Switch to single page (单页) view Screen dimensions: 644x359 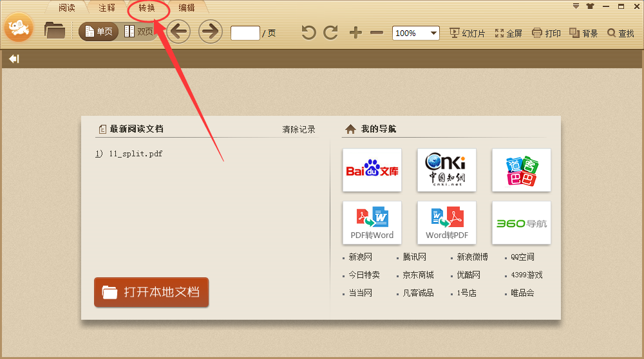pyautogui.click(x=99, y=32)
